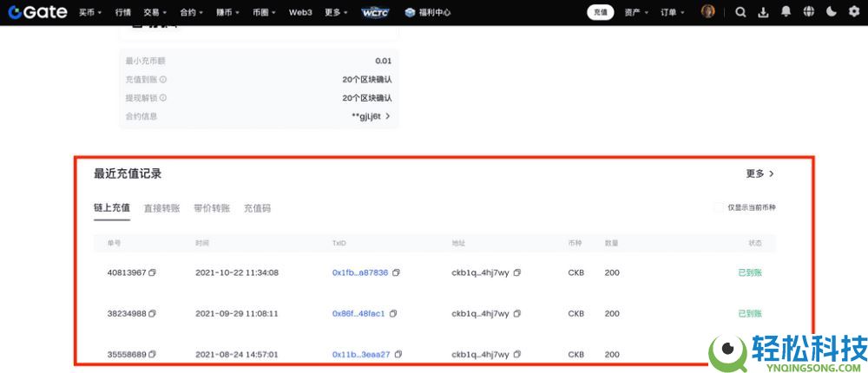Click the download app icon

[763, 12]
